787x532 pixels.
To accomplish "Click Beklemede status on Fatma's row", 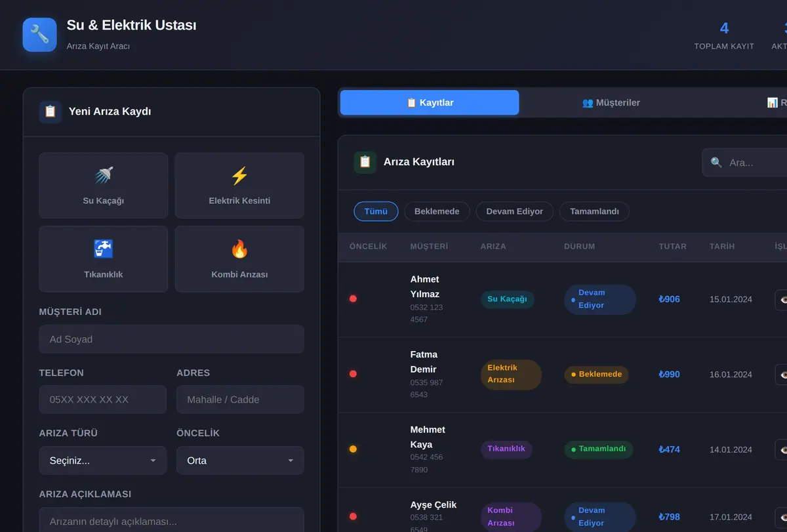I will pyautogui.click(x=596, y=375).
